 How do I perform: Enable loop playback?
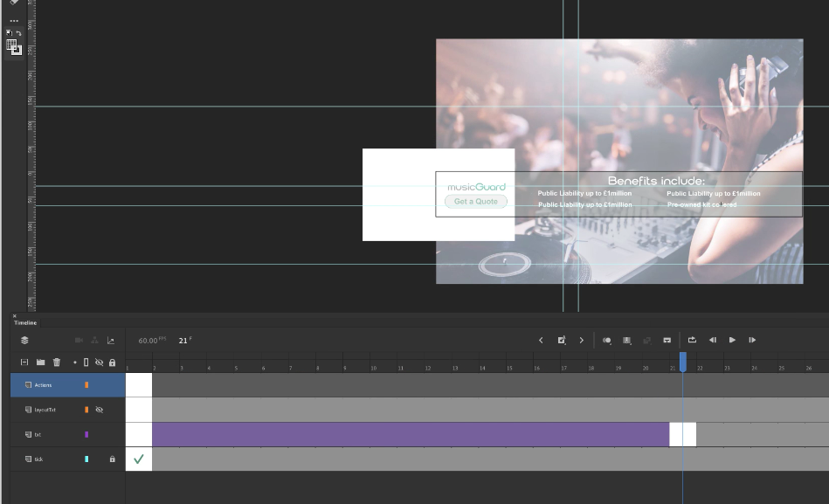click(x=693, y=340)
